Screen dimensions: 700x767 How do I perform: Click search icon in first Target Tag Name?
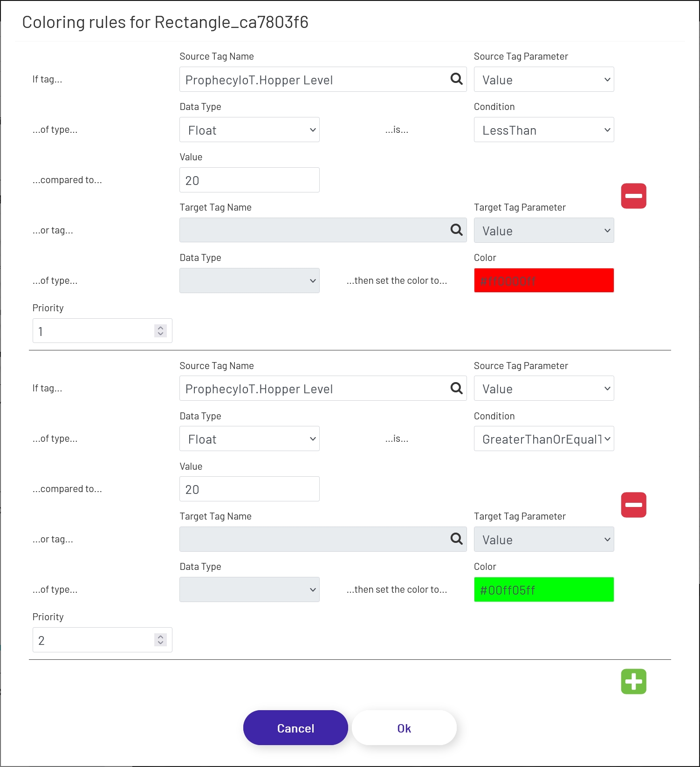tap(456, 230)
